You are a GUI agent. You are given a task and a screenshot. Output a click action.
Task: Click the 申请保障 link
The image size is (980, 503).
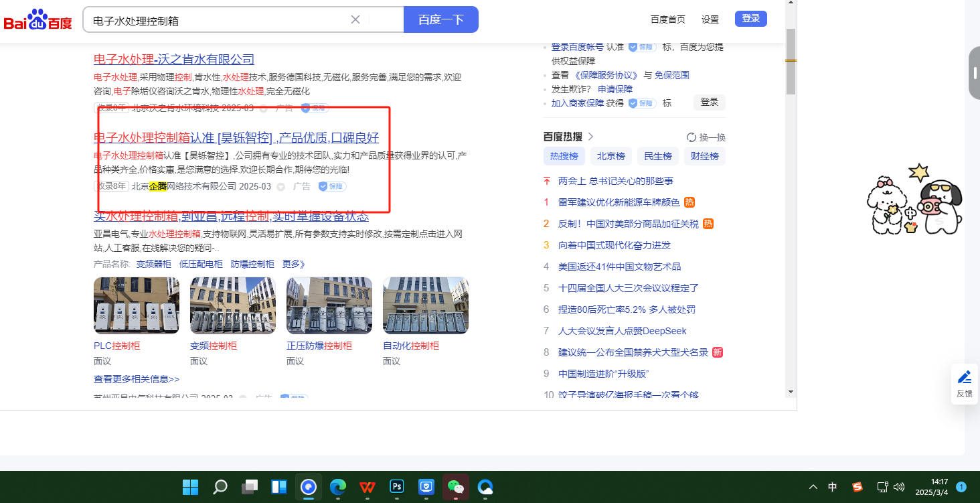coord(615,89)
